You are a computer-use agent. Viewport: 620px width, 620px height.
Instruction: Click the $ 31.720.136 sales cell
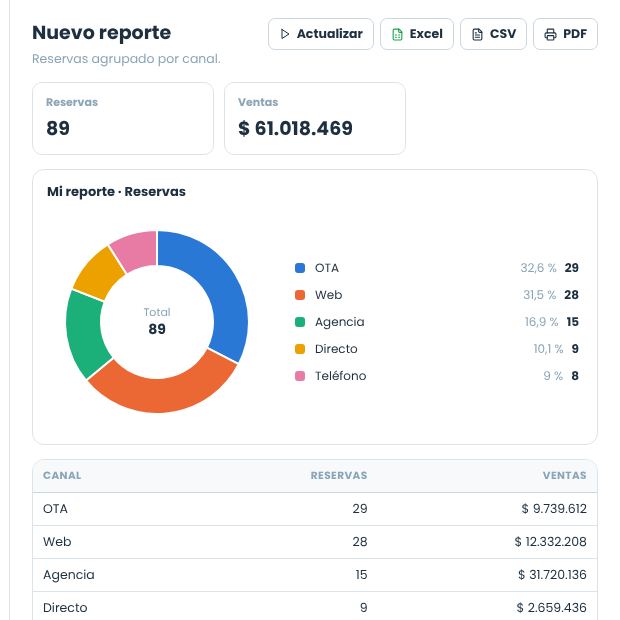click(x=552, y=575)
